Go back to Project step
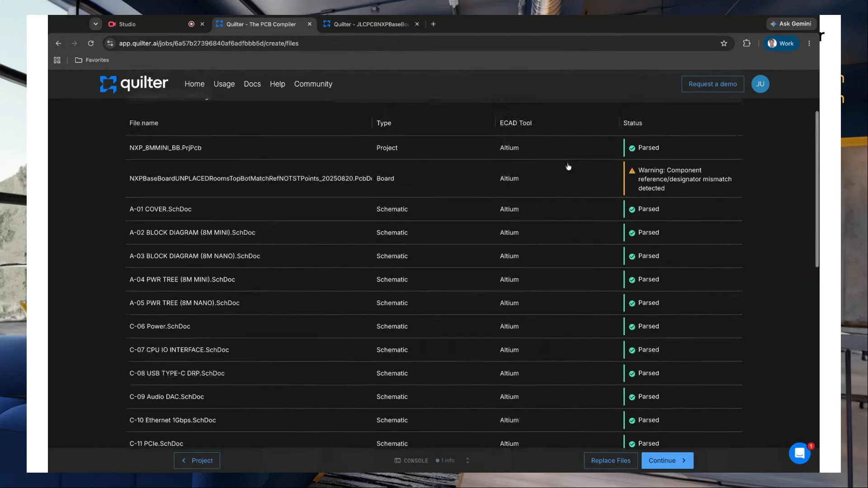 197,460
